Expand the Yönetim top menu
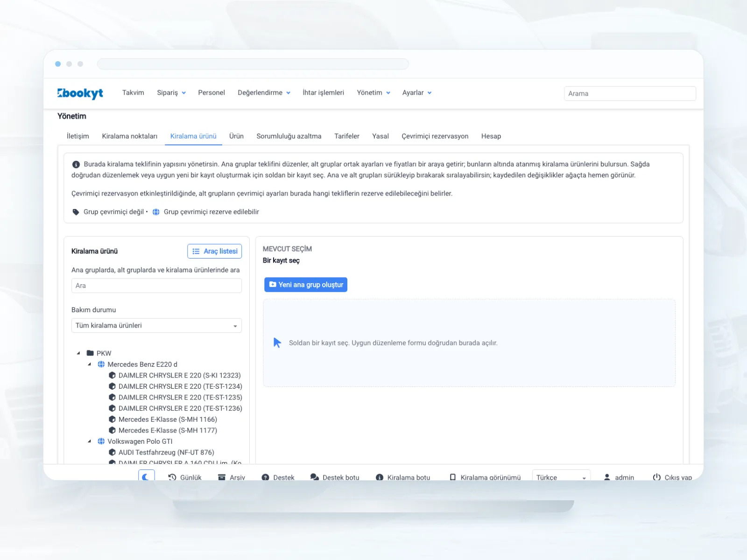The height and width of the screenshot is (560, 747). click(373, 93)
